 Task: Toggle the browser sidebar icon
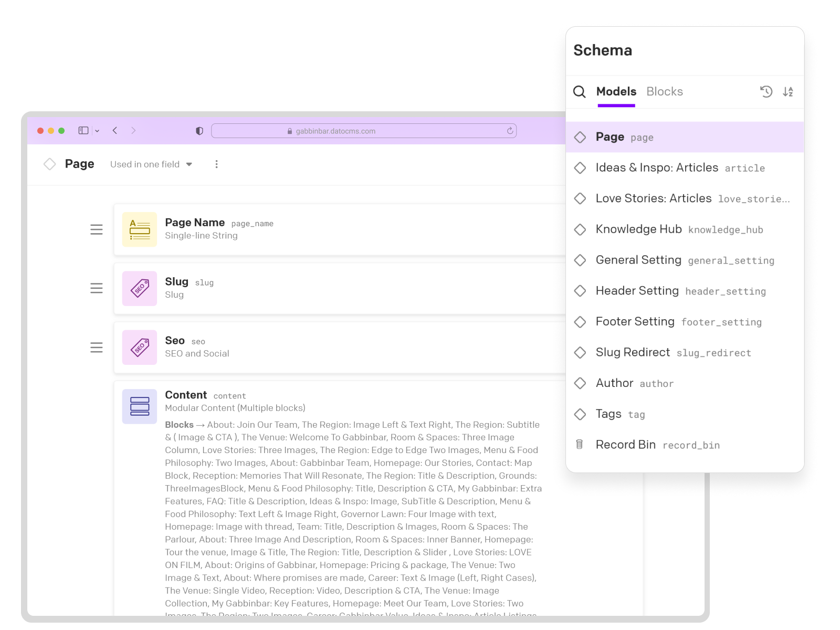(83, 131)
